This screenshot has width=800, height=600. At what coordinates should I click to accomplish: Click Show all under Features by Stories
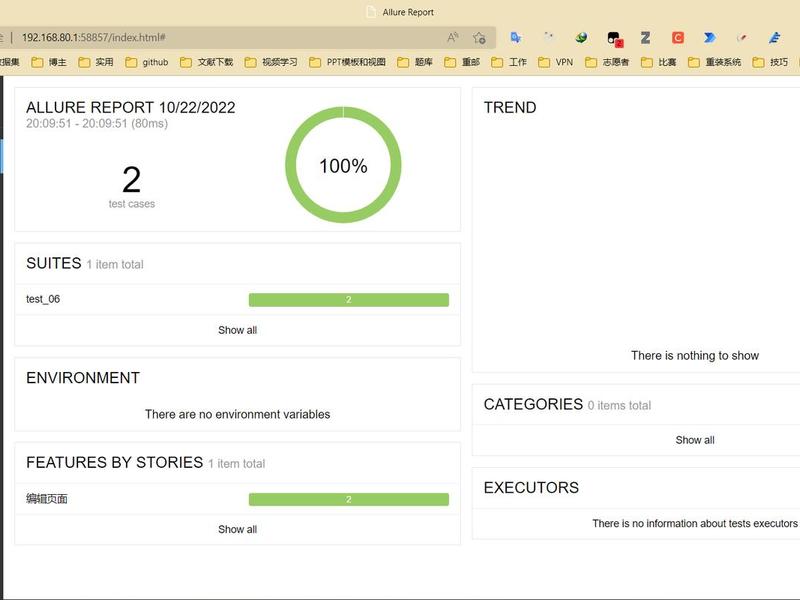point(237,529)
